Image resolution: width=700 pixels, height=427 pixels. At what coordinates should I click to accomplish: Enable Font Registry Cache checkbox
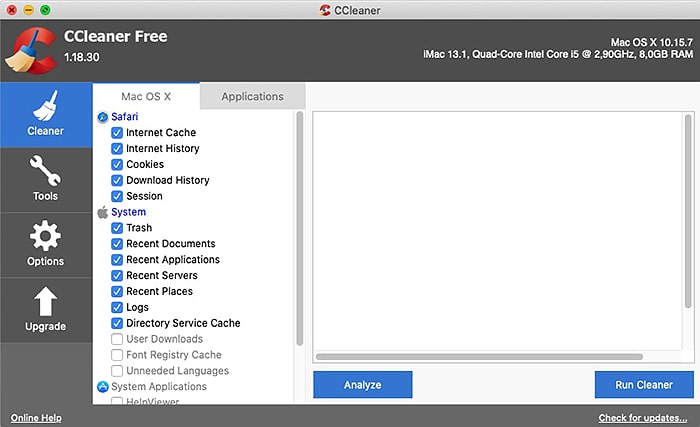(x=117, y=355)
